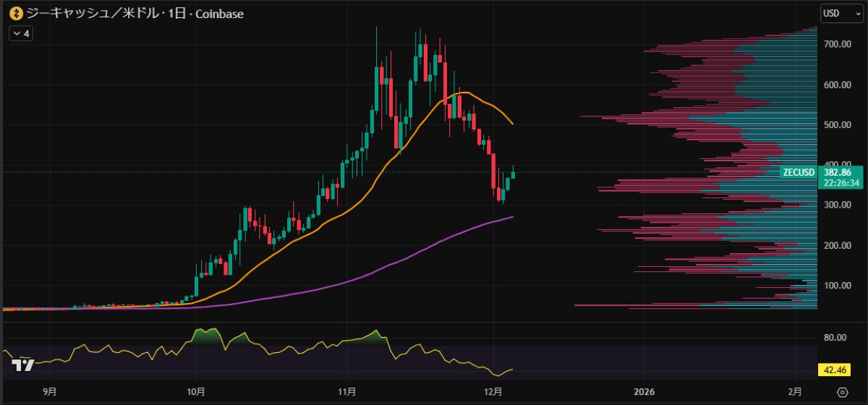This screenshot has width=868, height=405.
Task: Click the 2月 time axis label
Action: click(x=794, y=392)
